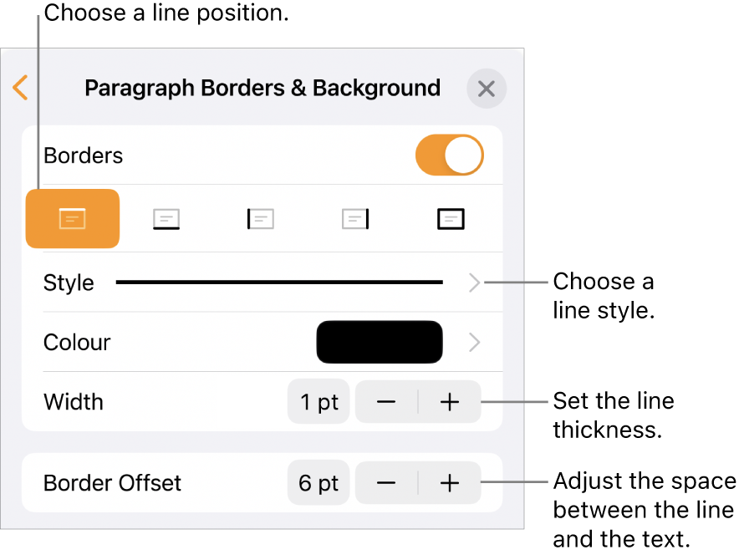Tap the 1 pt Width value field
Screen dimensions: 744x560
click(x=319, y=402)
